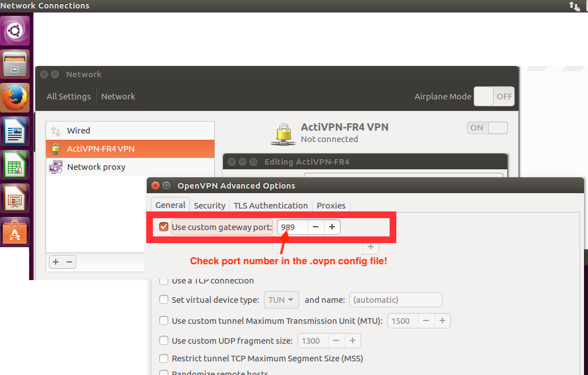Go back to All Settings

click(x=69, y=96)
